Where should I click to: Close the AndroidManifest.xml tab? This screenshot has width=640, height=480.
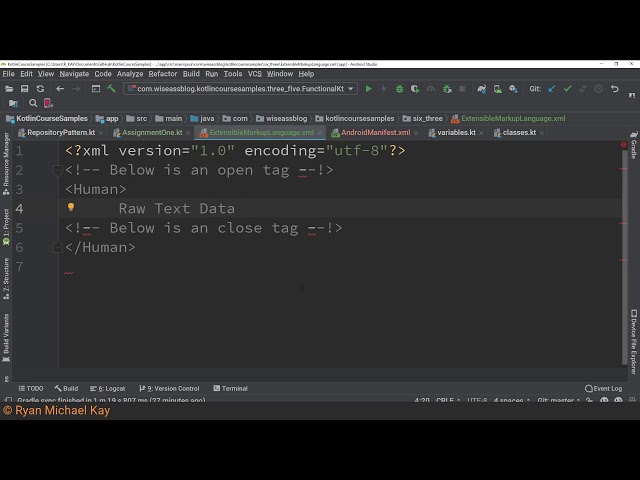click(x=416, y=133)
